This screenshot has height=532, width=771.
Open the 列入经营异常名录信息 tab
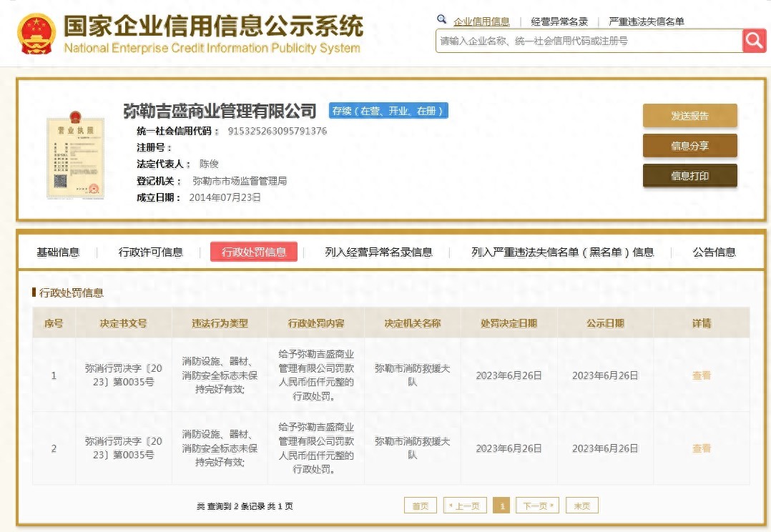[x=378, y=252]
